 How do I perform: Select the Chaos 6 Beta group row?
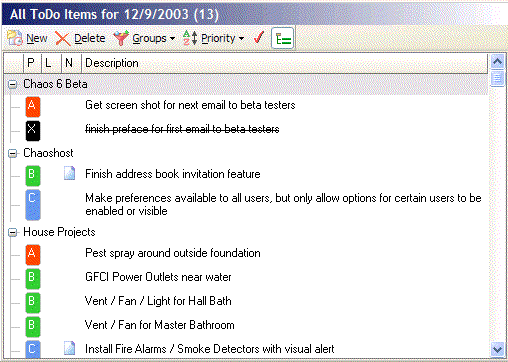click(x=247, y=84)
